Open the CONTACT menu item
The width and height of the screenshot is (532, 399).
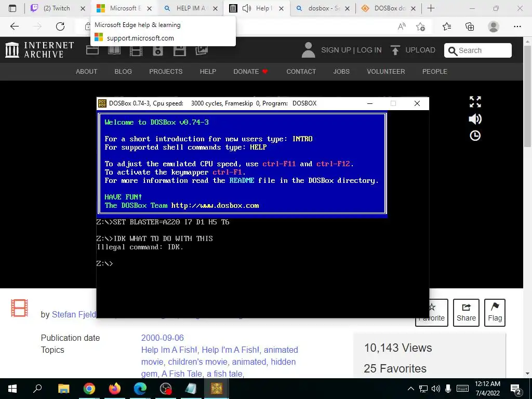301,72
